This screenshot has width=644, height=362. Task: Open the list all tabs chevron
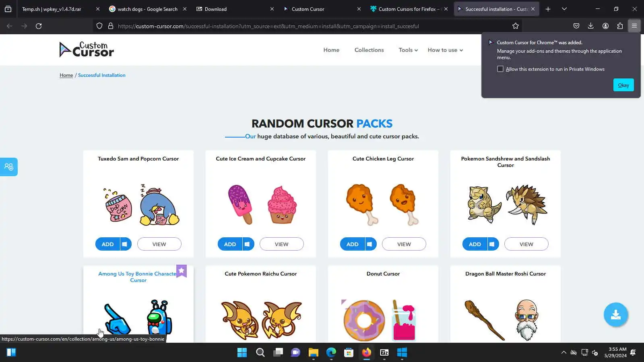click(x=564, y=9)
